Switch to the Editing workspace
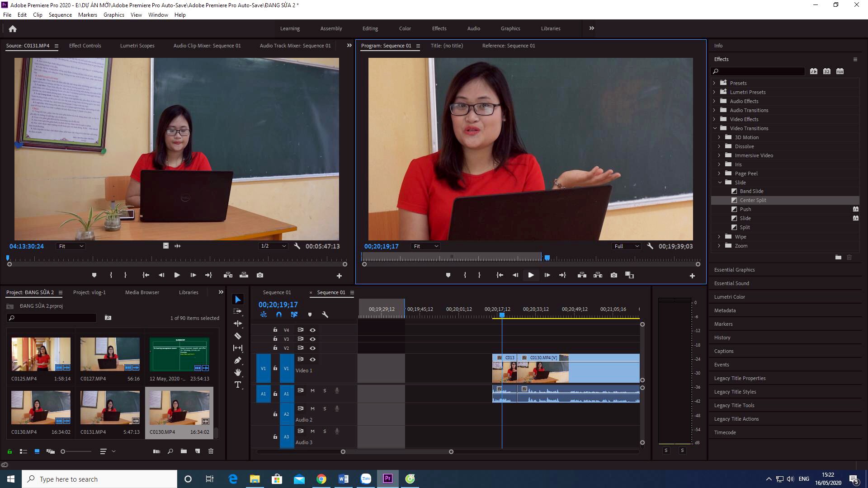868x488 pixels. pos(370,28)
